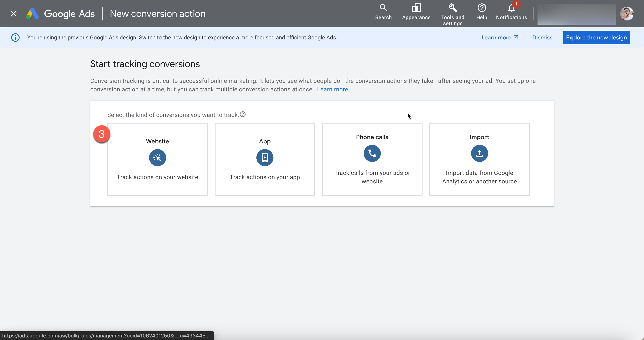Open Learn more link about conversion tracking

[332, 89]
